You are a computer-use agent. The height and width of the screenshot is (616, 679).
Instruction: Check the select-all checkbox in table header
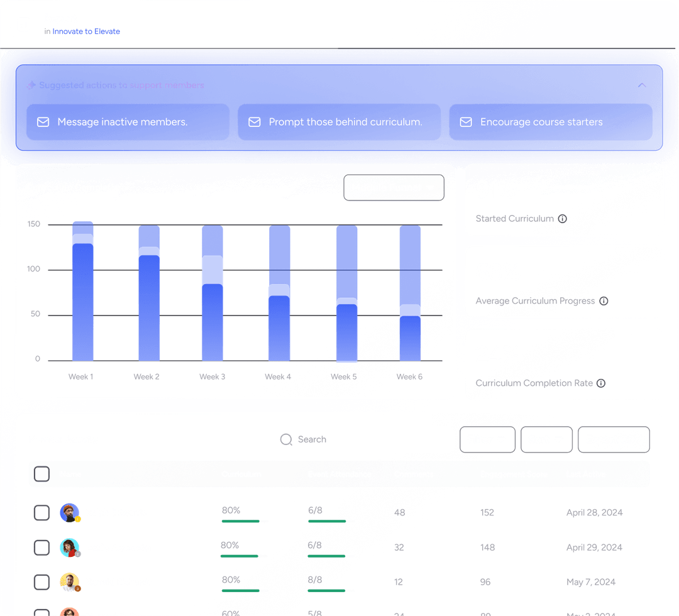click(41, 474)
